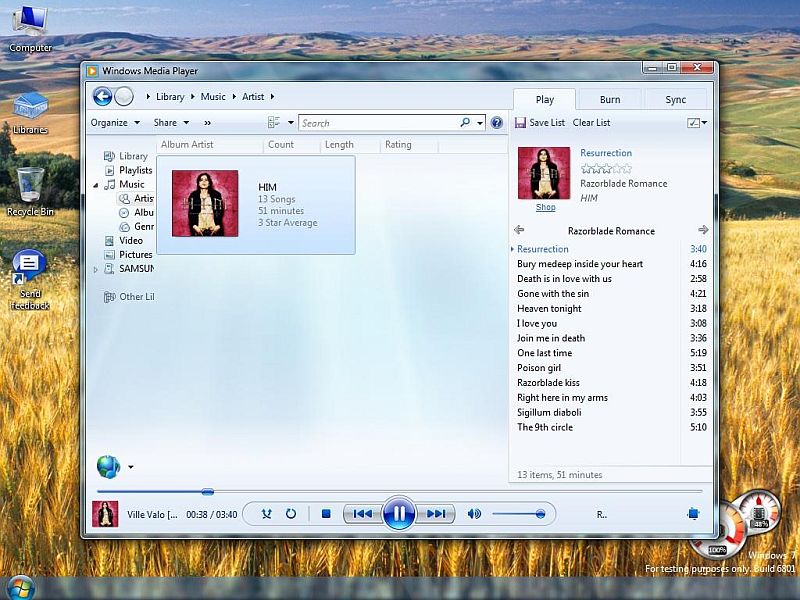Go back with the blue Back arrow
The width and height of the screenshot is (800, 600).
coord(102,96)
